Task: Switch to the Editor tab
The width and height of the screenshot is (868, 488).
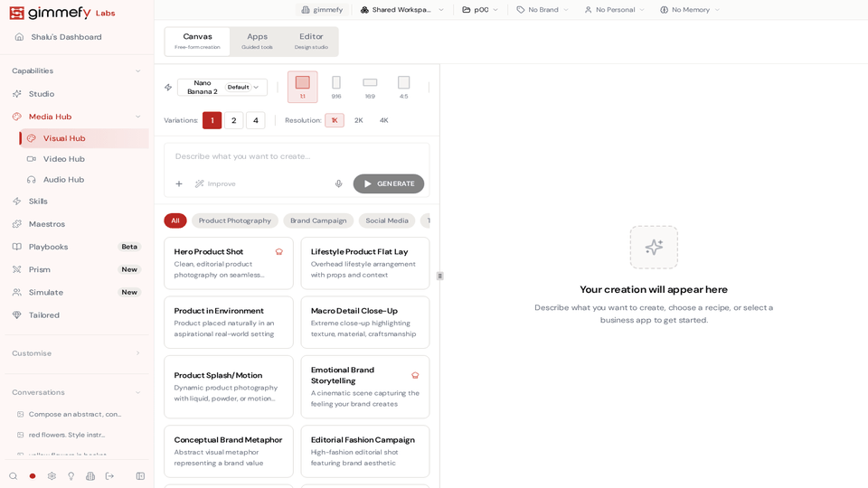Action: tap(311, 42)
